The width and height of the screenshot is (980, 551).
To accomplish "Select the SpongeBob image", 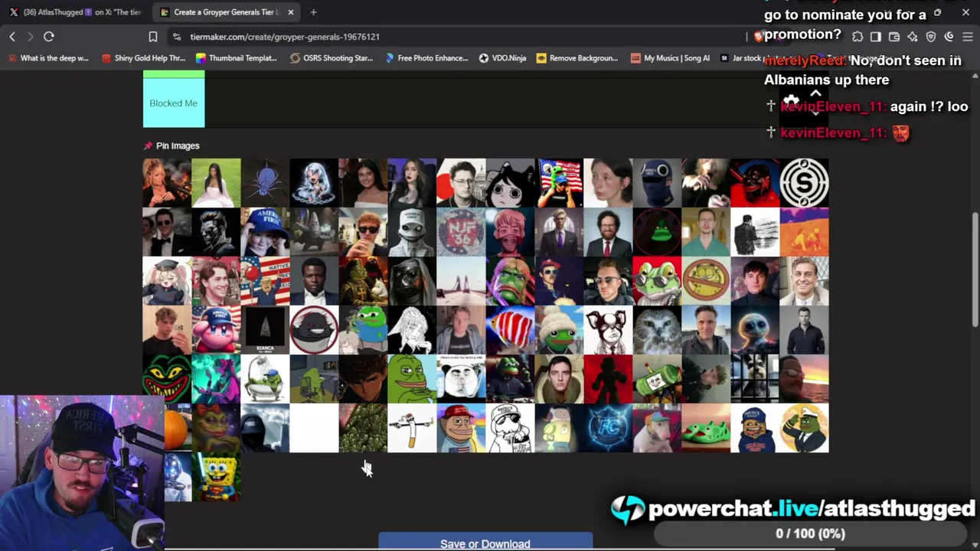I will pos(216,477).
